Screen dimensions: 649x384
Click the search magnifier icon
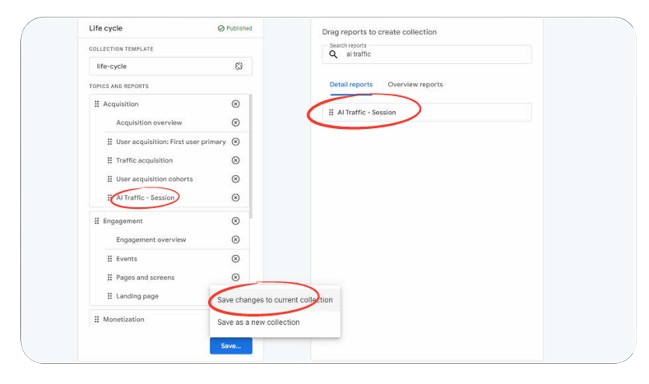pyautogui.click(x=333, y=54)
